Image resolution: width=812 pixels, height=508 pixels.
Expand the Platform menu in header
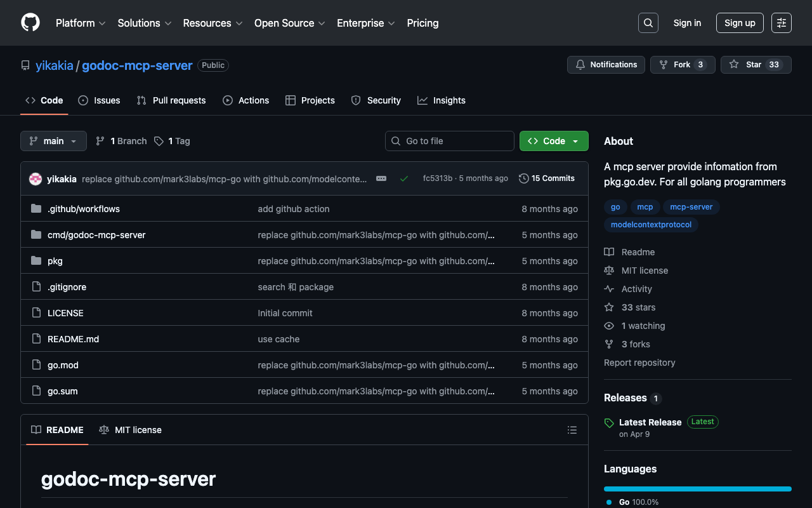pyautogui.click(x=81, y=23)
